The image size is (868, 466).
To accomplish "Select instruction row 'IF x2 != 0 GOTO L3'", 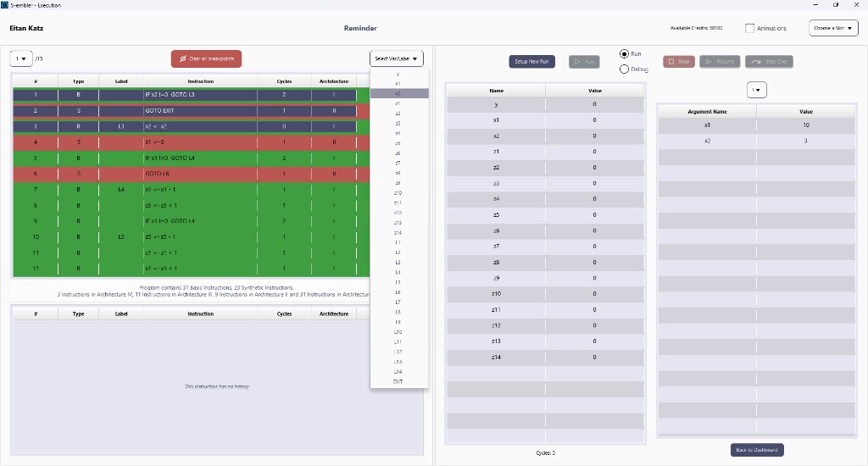I will point(192,95).
